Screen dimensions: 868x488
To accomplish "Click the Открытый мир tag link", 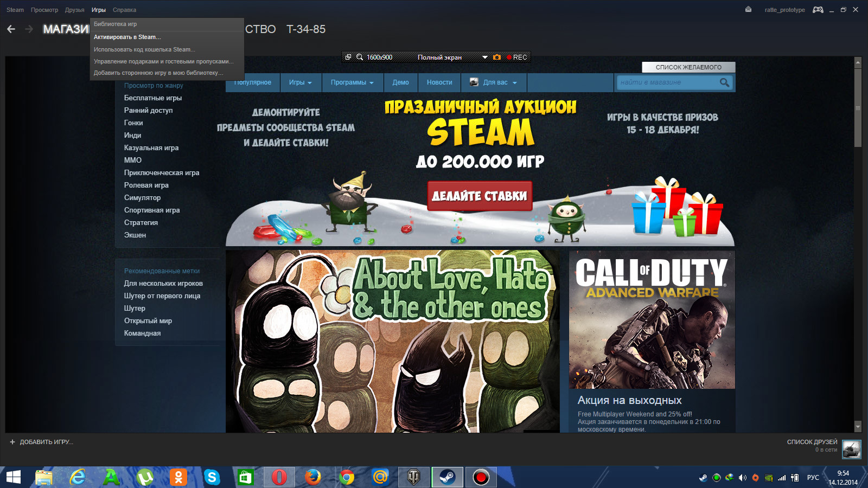I will 148,321.
